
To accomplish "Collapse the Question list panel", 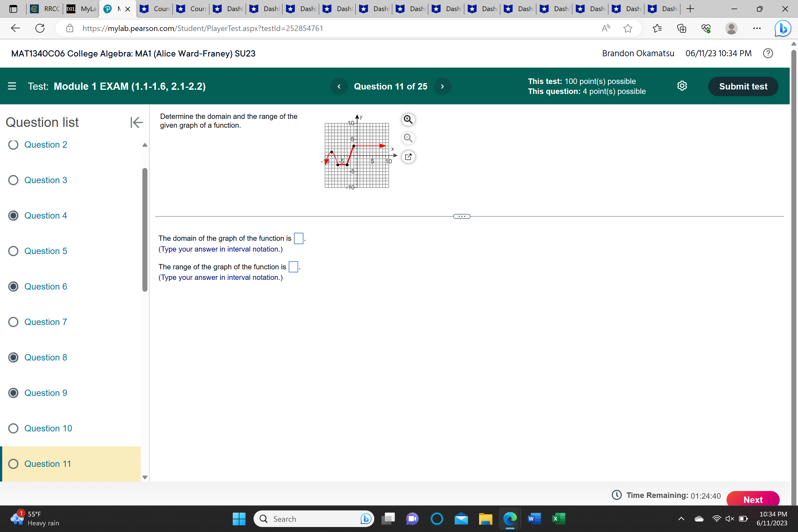I will click(x=136, y=122).
